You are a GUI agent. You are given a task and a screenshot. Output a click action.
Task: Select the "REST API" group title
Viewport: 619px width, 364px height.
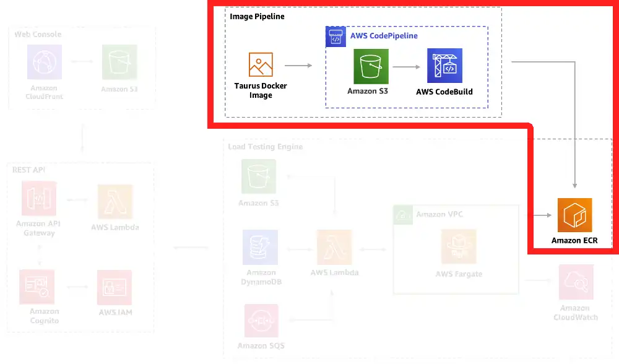[28, 170]
